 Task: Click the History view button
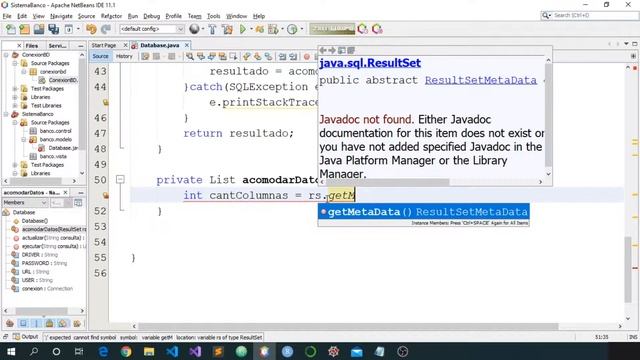[124, 56]
